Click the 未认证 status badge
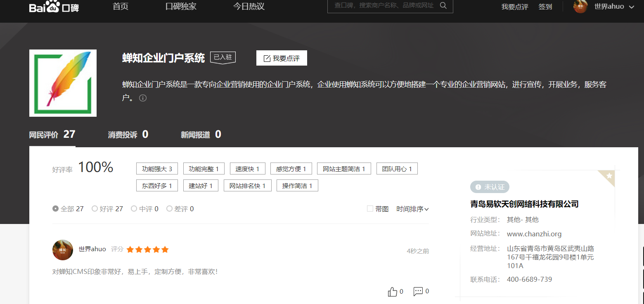 click(490, 187)
